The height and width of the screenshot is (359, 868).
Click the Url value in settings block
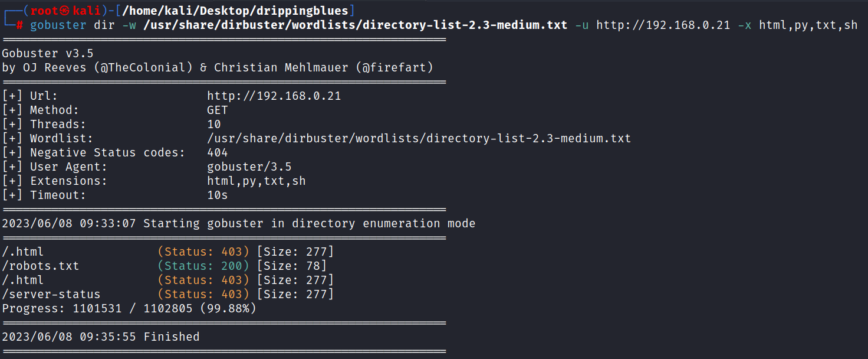pos(274,96)
